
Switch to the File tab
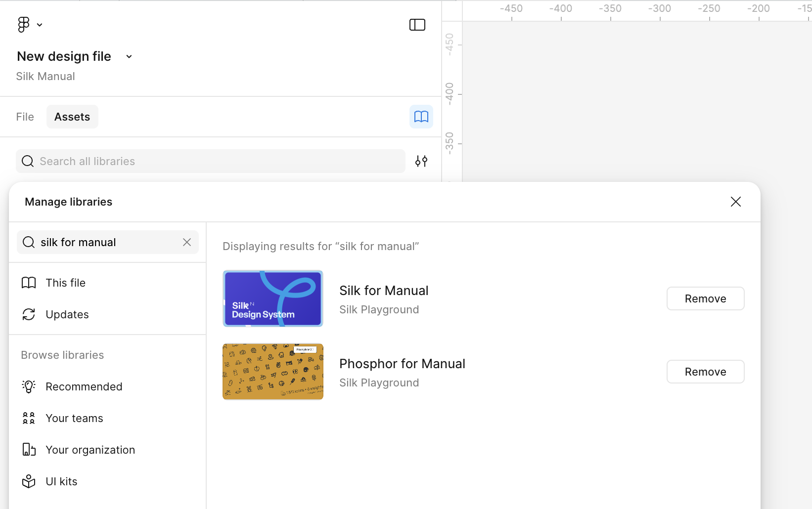click(x=25, y=117)
